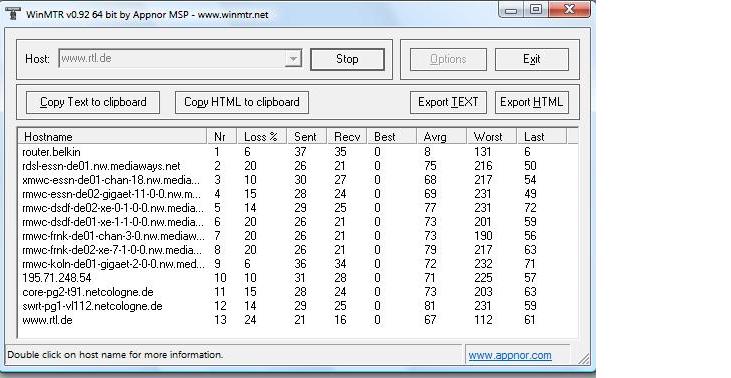Stop the running trace
The height and width of the screenshot is (378, 731).
coord(347,59)
